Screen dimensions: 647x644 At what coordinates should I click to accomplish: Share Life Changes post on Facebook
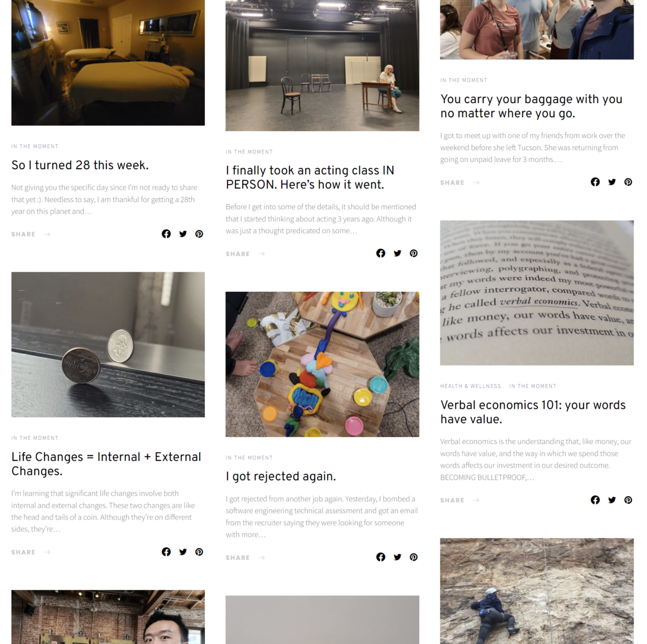166,552
